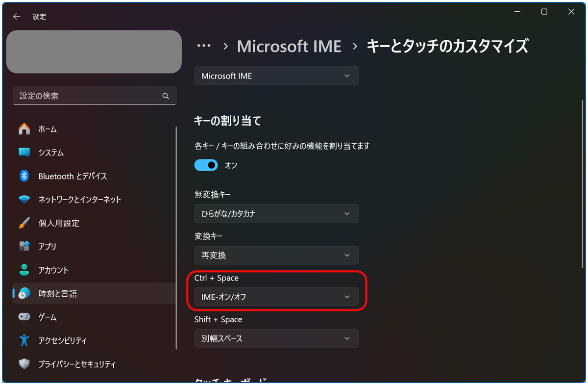Open 個人用設定 category
Viewport: 588px width, 385px height.
94,223
